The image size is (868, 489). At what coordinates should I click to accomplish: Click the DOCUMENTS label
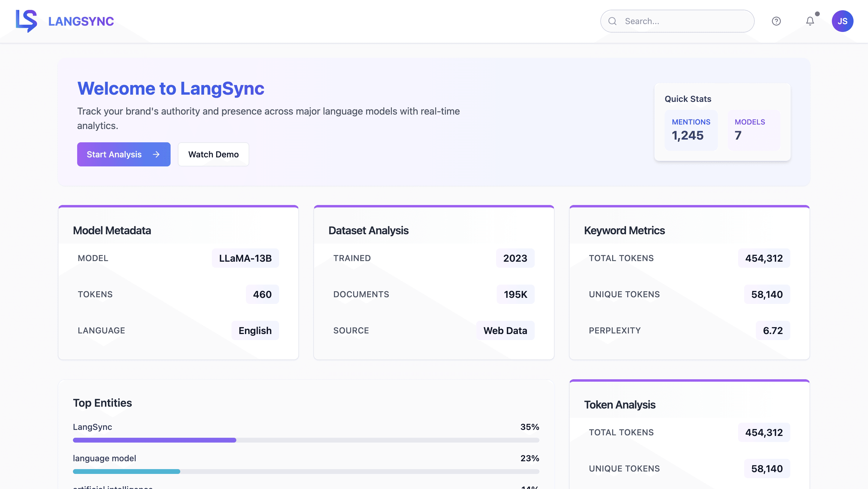[361, 295]
